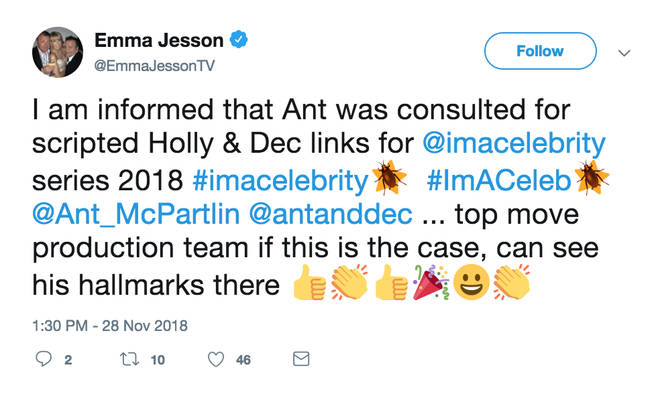Open Emma Jesson's profile picture

coord(58,52)
